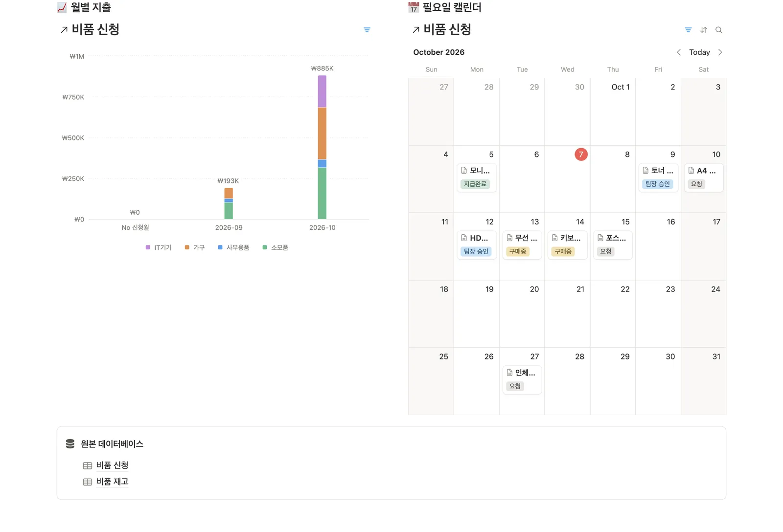This screenshot has height=532, width=783.
Task: Open the A4 card on October 10
Action: [x=704, y=177]
